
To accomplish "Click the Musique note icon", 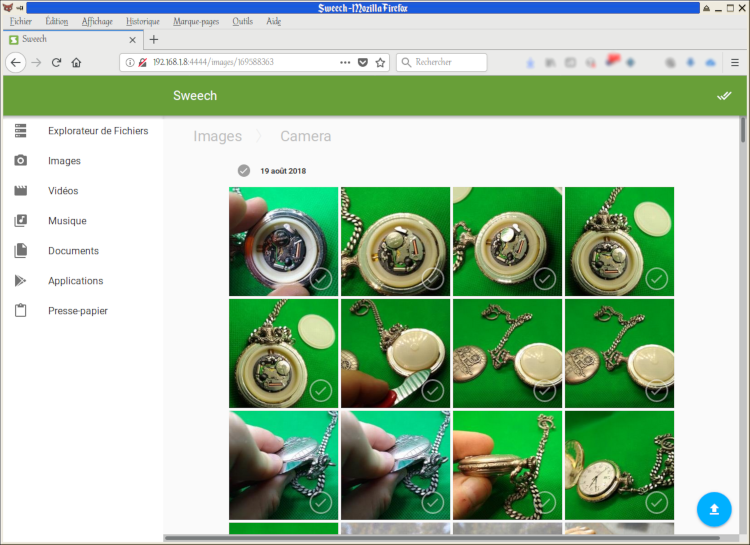I will point(20,221).
